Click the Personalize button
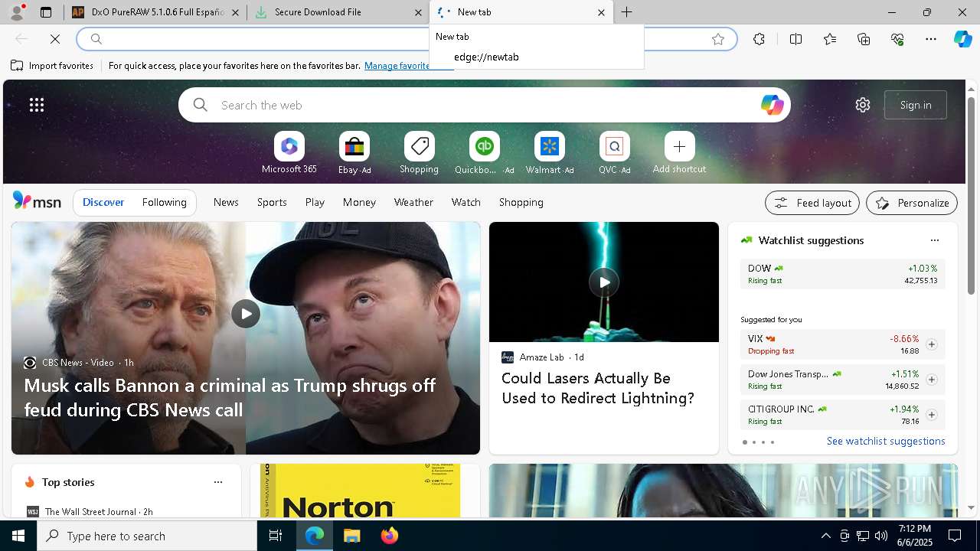980x551 pixels. pos(912,203)
